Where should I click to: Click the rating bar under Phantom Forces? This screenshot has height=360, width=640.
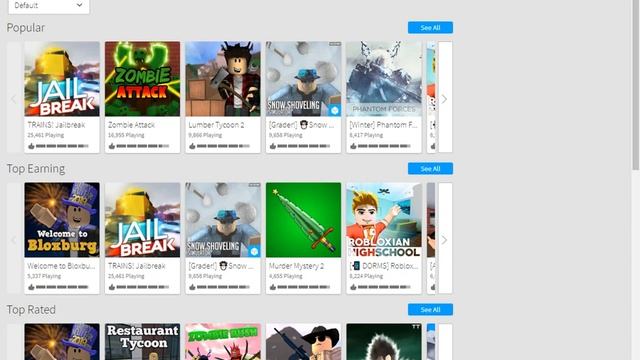pos(384,146)
